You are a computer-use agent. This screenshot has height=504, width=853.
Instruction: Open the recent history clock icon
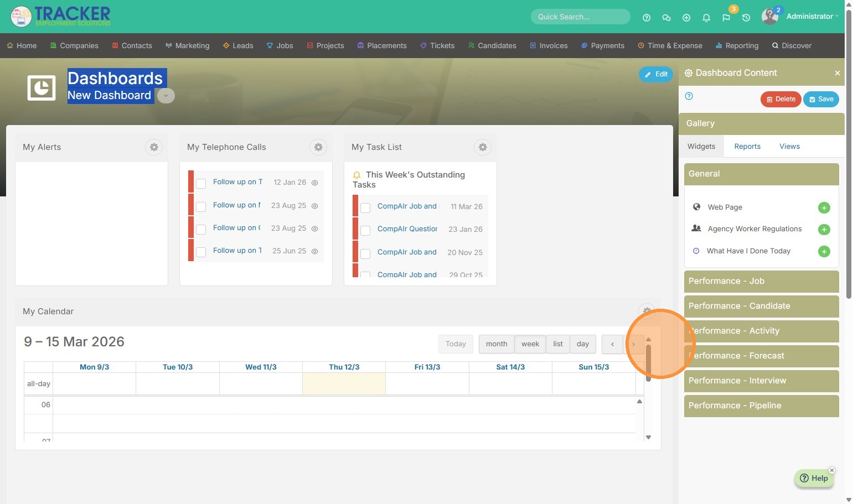coord(746,18)
